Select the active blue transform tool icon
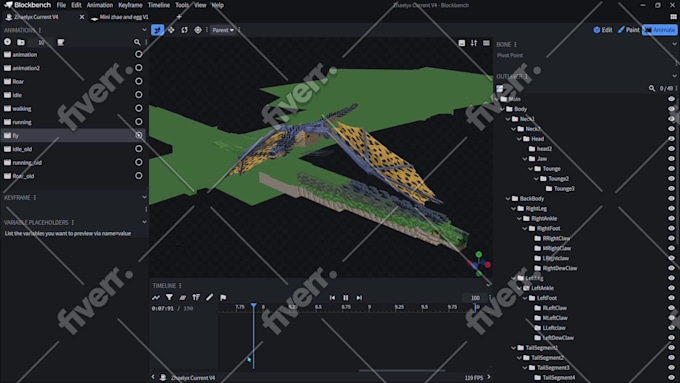 (x=157, y=30)
